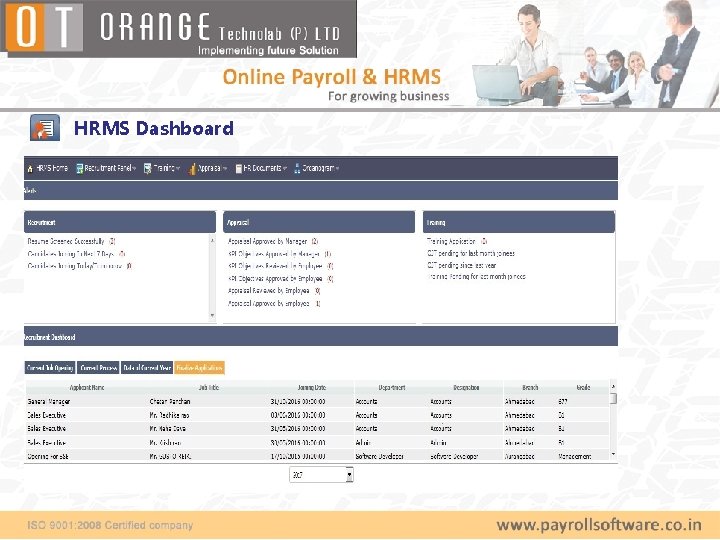
Task: Click the Recruitment Dashboard section bar
Action: [321, 337]
